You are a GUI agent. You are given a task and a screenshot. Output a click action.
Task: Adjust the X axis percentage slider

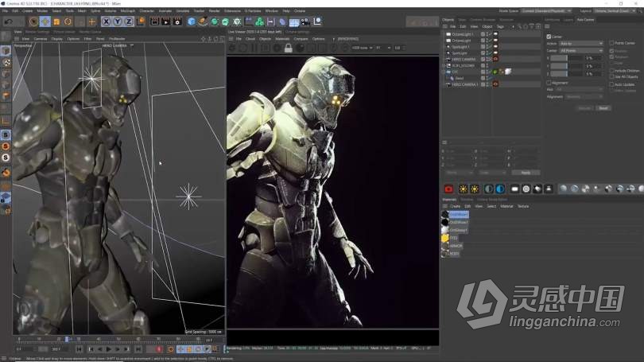[x=566, y=58]
